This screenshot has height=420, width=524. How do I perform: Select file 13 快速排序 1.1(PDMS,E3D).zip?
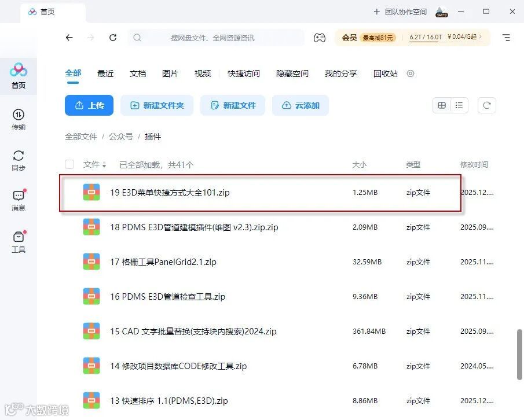(168, 401)
